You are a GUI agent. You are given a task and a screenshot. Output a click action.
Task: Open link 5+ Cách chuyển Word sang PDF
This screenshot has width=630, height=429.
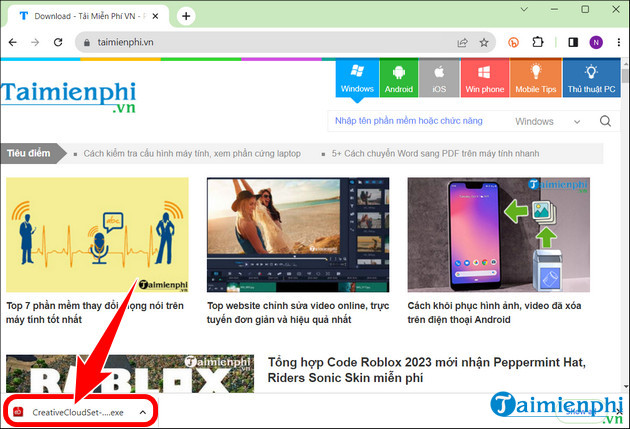[435, 153]
